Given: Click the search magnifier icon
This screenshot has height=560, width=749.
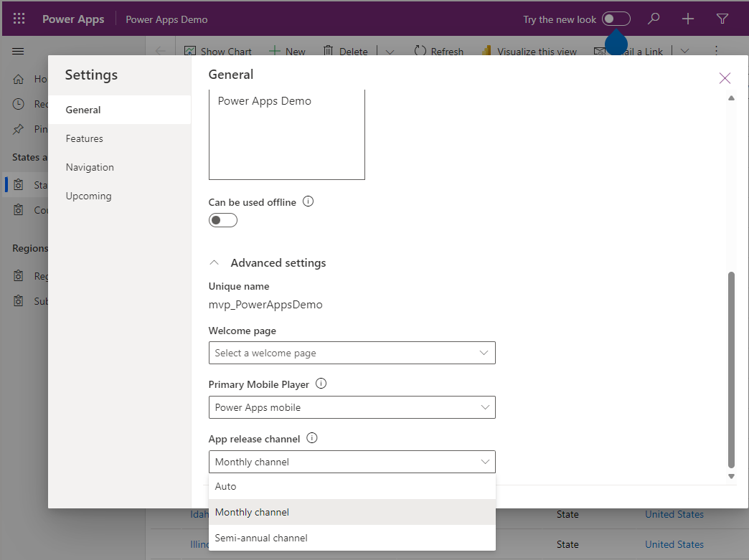Looking at the screenshot, I should 653,19.
